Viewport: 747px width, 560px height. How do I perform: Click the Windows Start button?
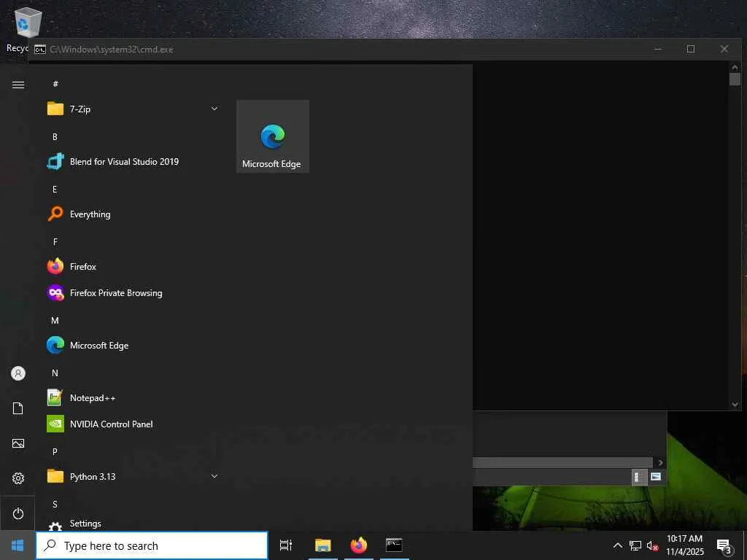[18, 545]
